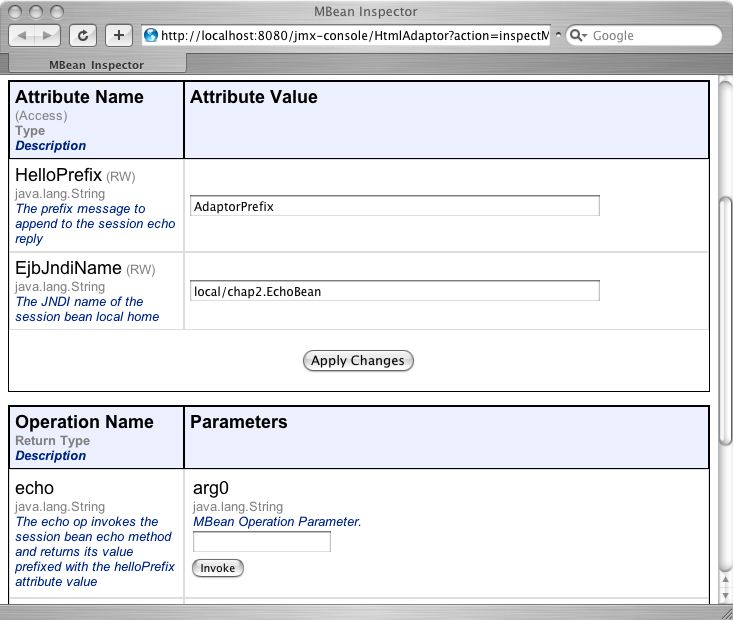This screenshot has height=620, width=733.
Task: Click the globe icon in the address bar
Action: coord(151,35)
